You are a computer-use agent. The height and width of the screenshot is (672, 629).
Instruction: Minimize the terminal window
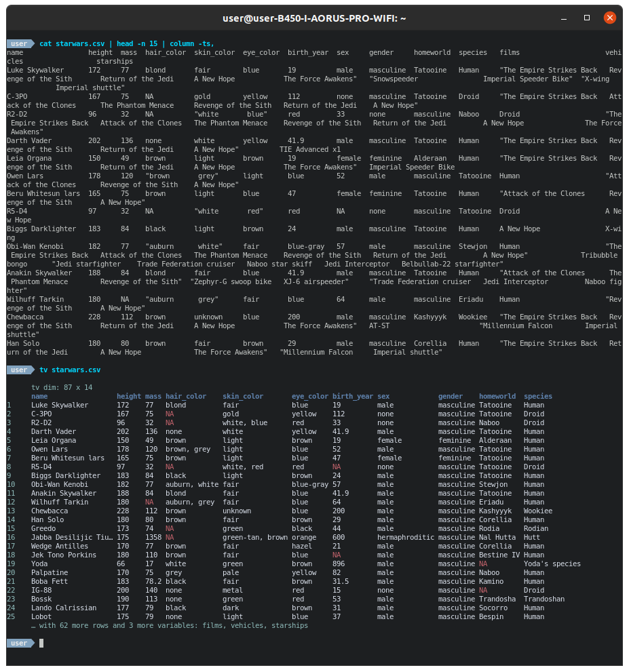565,18
